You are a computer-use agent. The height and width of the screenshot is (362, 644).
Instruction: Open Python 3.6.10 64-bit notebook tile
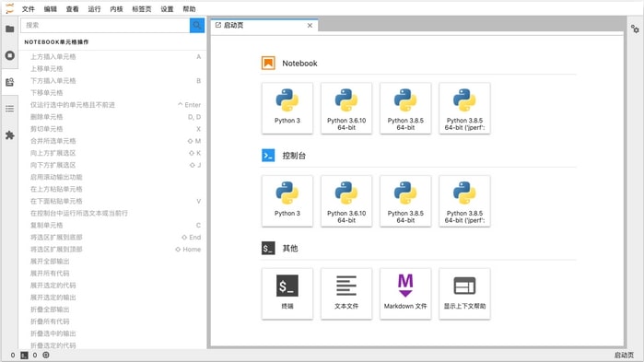tap(346, 108)
